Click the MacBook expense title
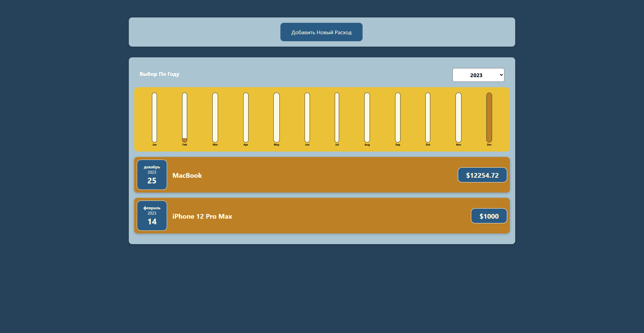The height and width of the screenshot is (333, 644). click(187, 175)
